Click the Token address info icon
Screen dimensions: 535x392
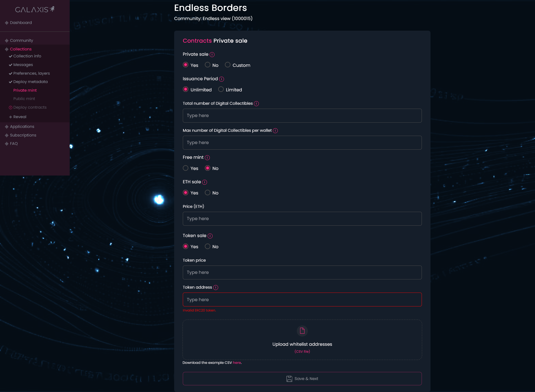tap(216, 288)
